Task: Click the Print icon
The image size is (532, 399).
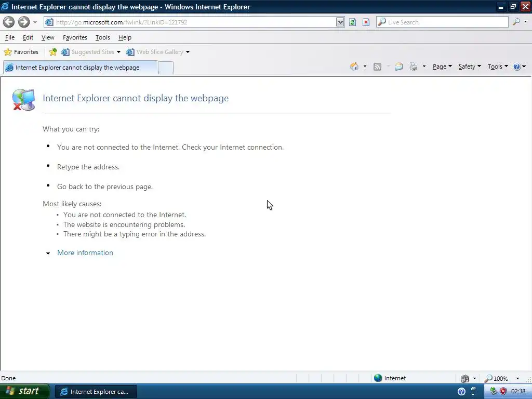Action: click(x=413, y=66)
